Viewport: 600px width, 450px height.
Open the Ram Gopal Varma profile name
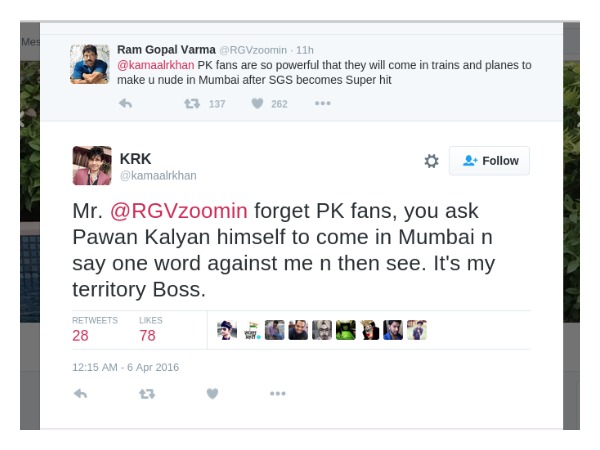(x=165, y=49)
